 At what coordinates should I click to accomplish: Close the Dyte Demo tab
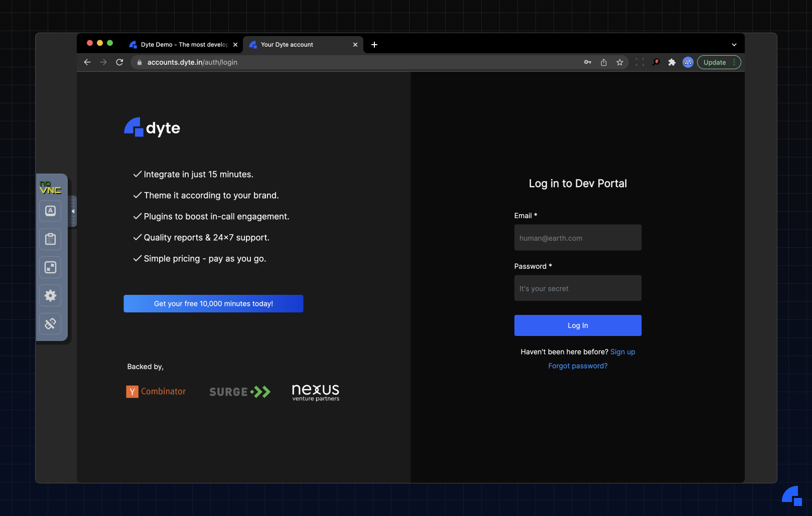tap(235, 45)
